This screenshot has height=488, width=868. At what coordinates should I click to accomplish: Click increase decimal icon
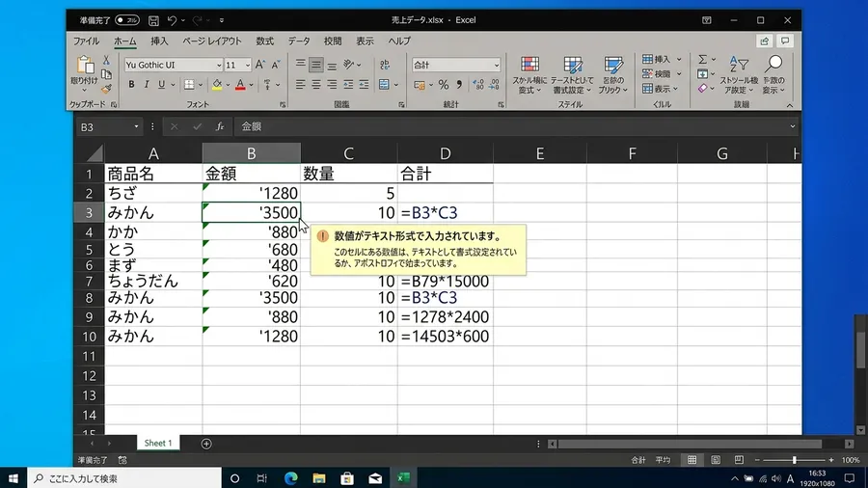pyautogui.click(x=478, y=85)
